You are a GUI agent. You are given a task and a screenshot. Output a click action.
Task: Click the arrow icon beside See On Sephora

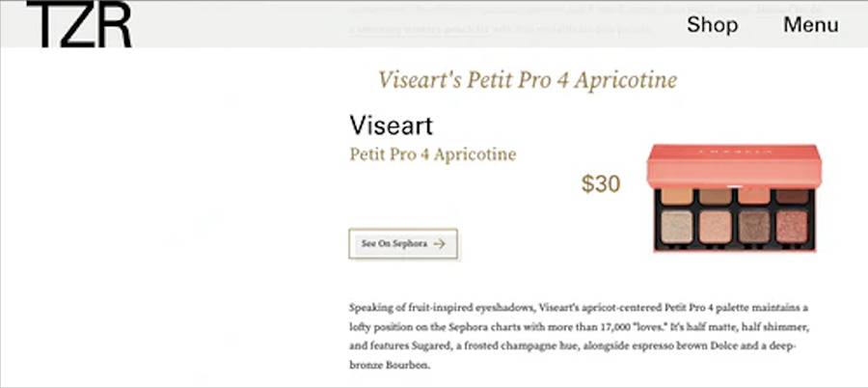(x=440, y=244)
